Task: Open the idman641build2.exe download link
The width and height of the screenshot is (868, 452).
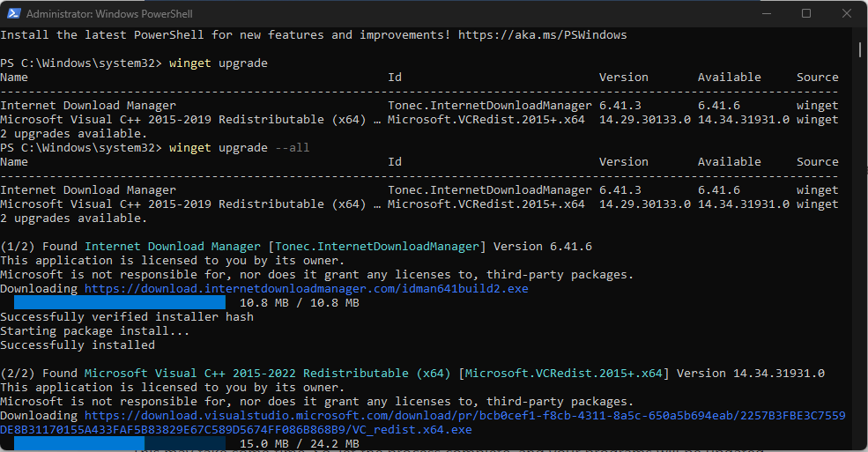Action: 306,289
